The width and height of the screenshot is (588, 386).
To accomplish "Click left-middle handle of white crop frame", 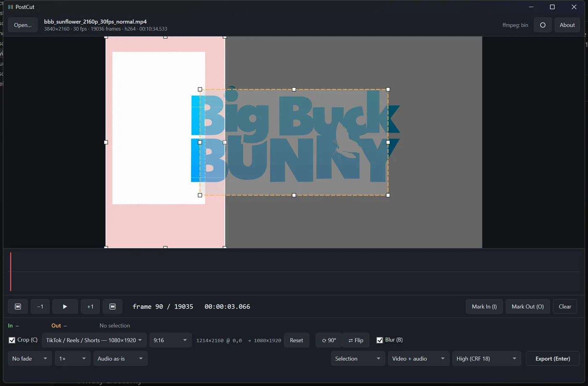I will (106, 142).
